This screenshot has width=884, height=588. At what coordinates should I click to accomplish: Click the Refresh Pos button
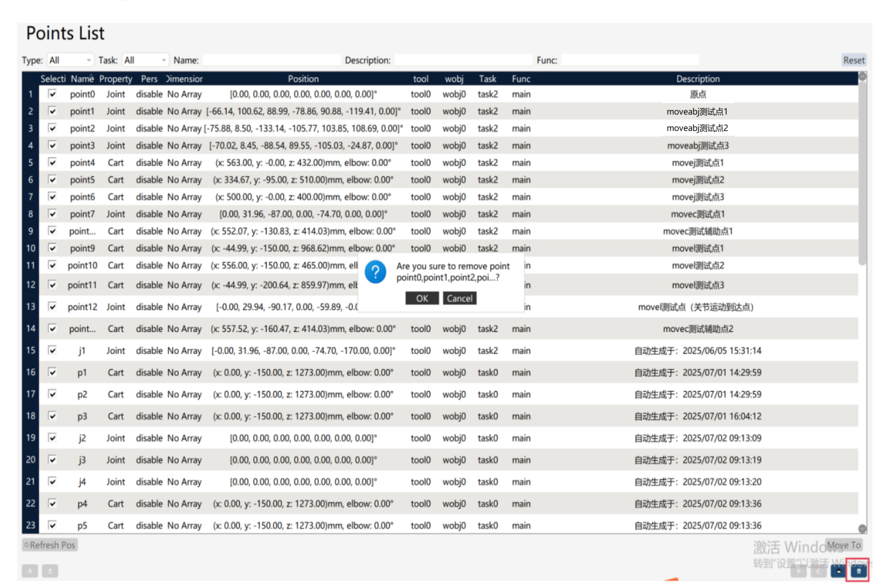point(50,545)
